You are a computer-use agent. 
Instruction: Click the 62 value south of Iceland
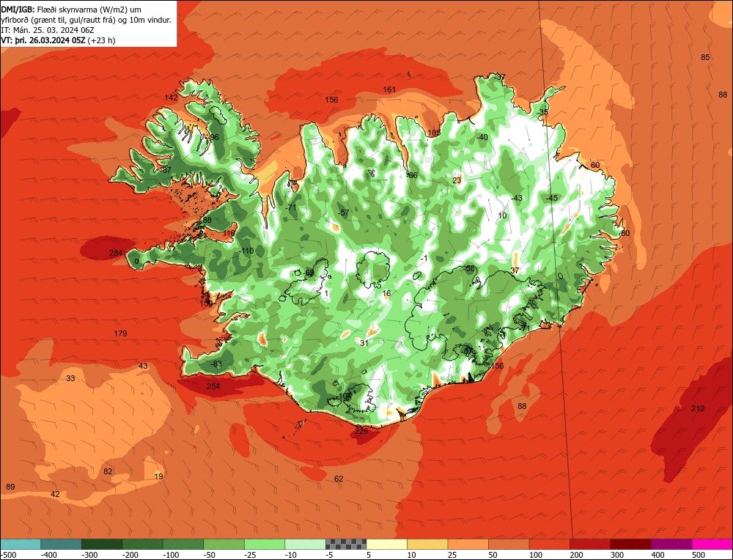[339, 479]
